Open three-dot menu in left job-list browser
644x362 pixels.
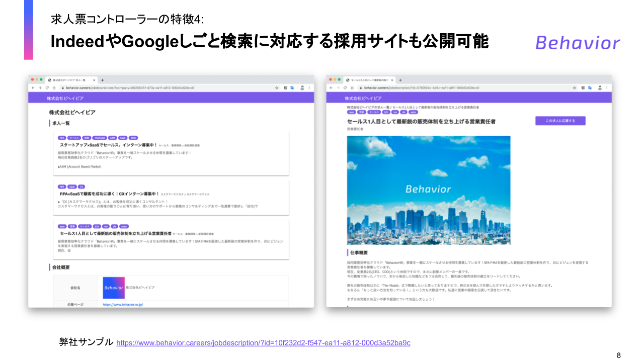click(x=309, y=87)
